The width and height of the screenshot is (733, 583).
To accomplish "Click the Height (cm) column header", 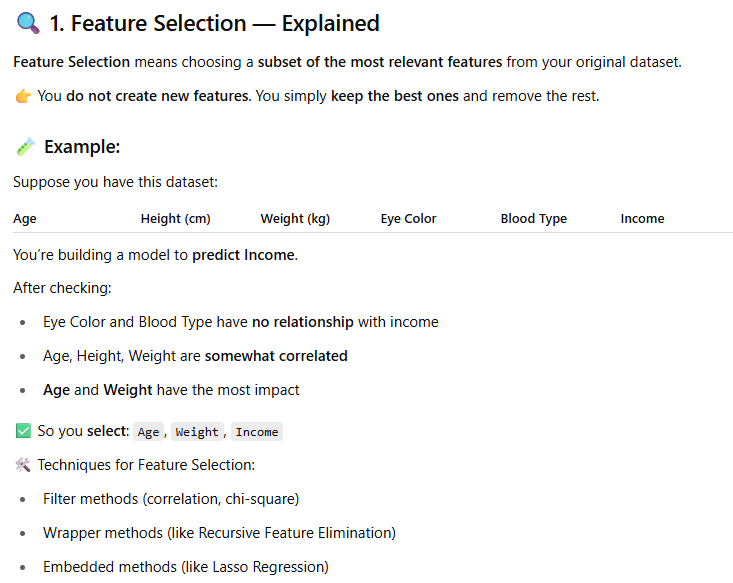I will (175, 219).
